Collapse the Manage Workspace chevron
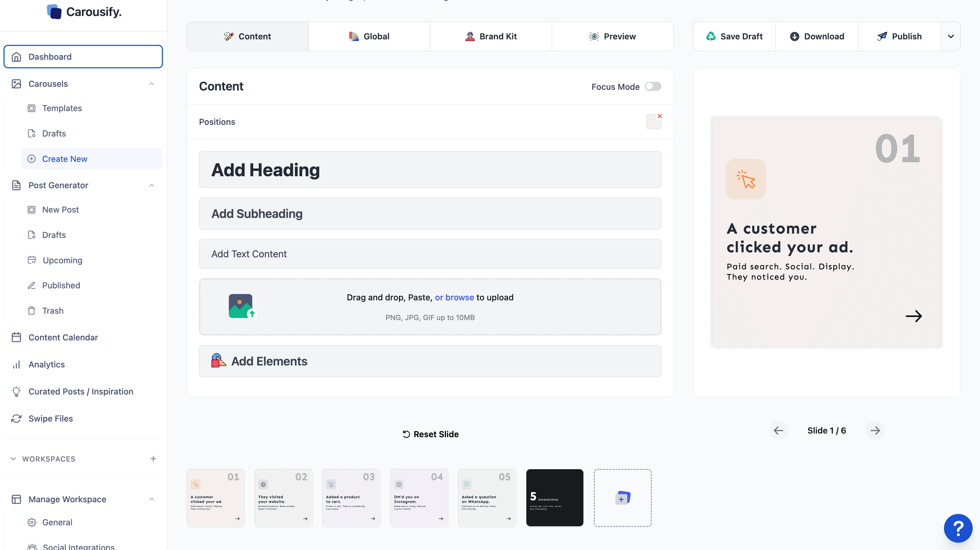 151,499
